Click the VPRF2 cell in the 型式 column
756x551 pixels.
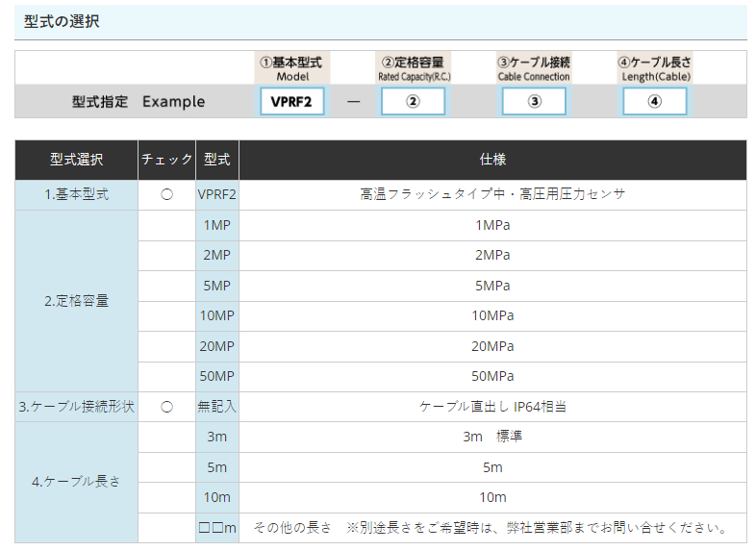pos(217,195)
